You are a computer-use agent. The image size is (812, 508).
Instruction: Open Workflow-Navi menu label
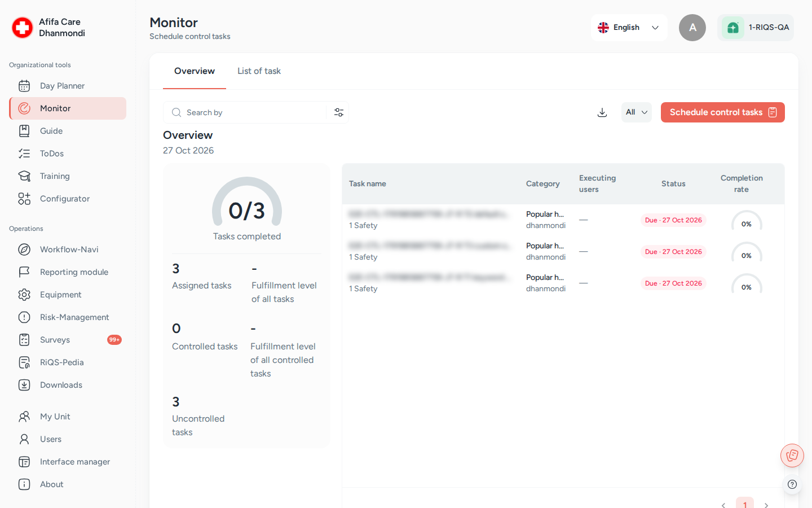pos(69,249)
